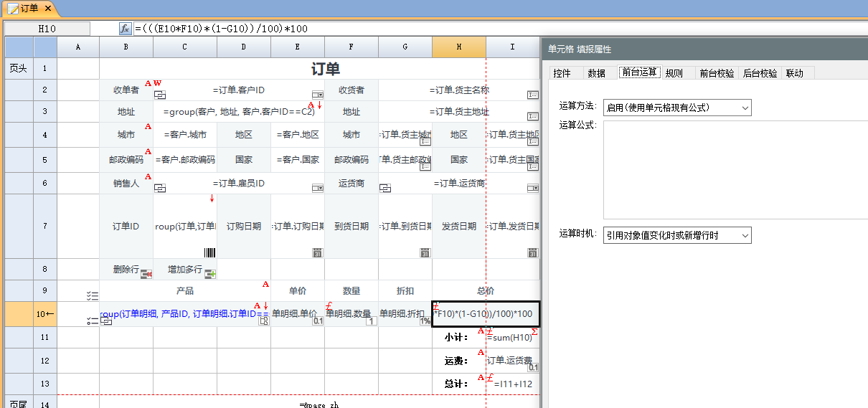Click the calendar icon in order date cell
This screenshot has height=408, width=868.
317,252
